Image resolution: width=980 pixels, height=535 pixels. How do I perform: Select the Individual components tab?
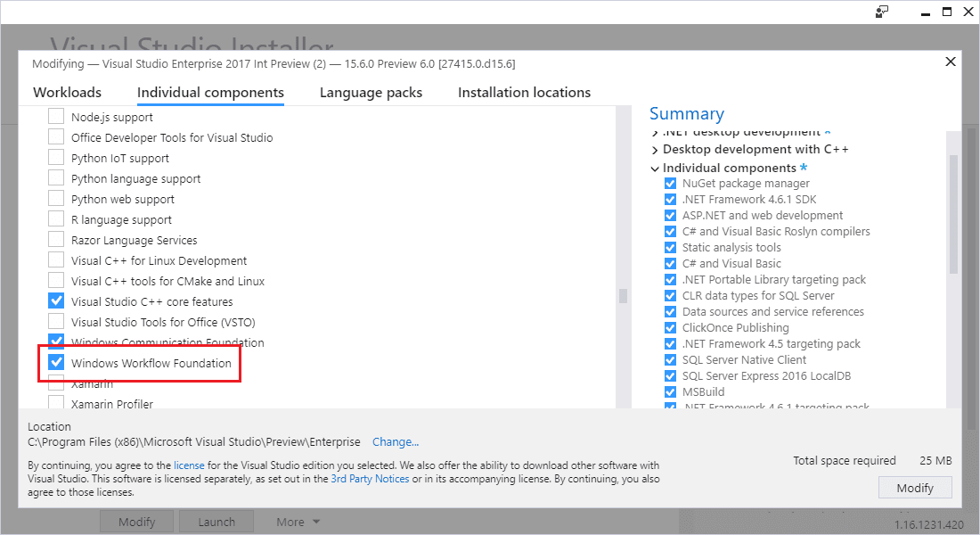point(210,93)
